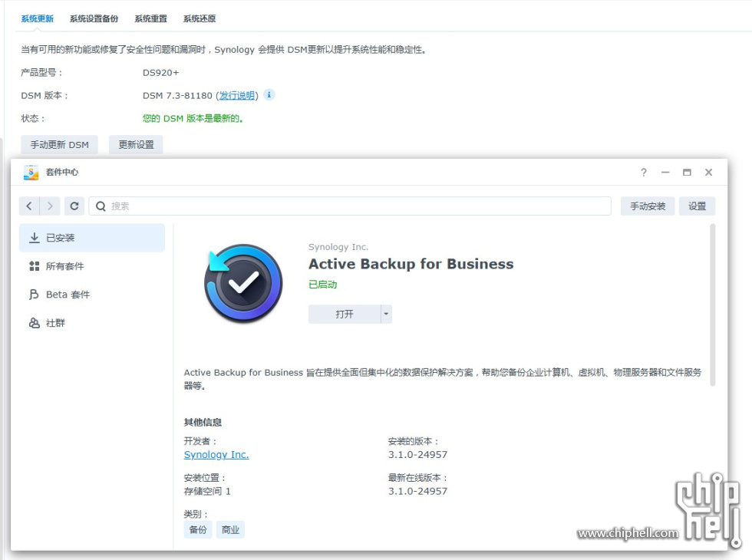Switch to the 系统设置备份 tab
The height and width of the screenshot is (560, 752).
pyautogui.click(x=94, y=18)
